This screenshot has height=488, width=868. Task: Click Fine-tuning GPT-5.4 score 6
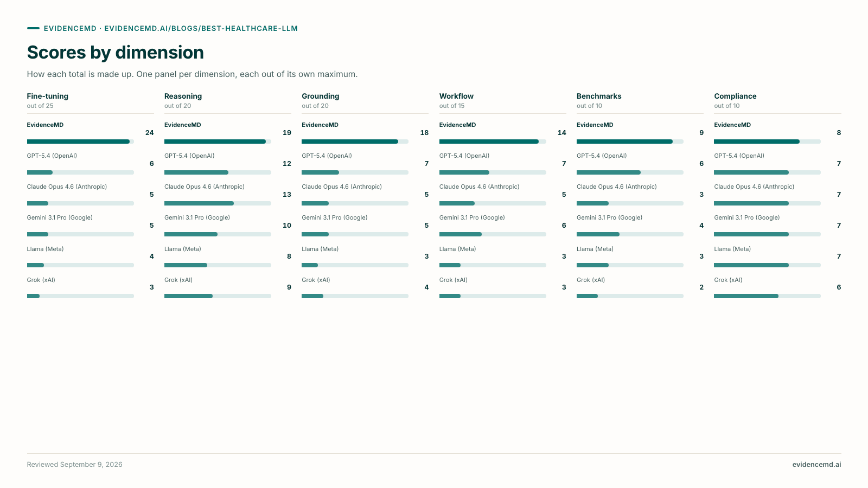tap(151, 163)
